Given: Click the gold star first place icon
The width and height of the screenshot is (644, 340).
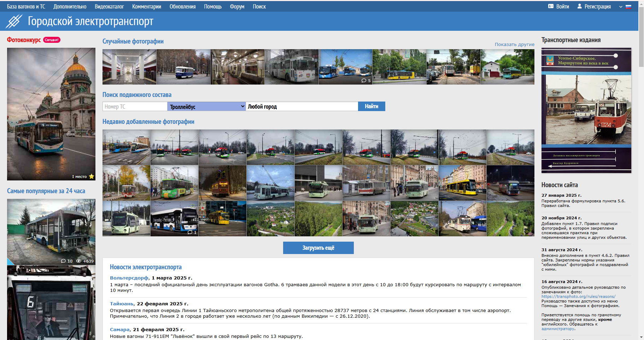Looking at the screenshot, I should coord(92,177).
